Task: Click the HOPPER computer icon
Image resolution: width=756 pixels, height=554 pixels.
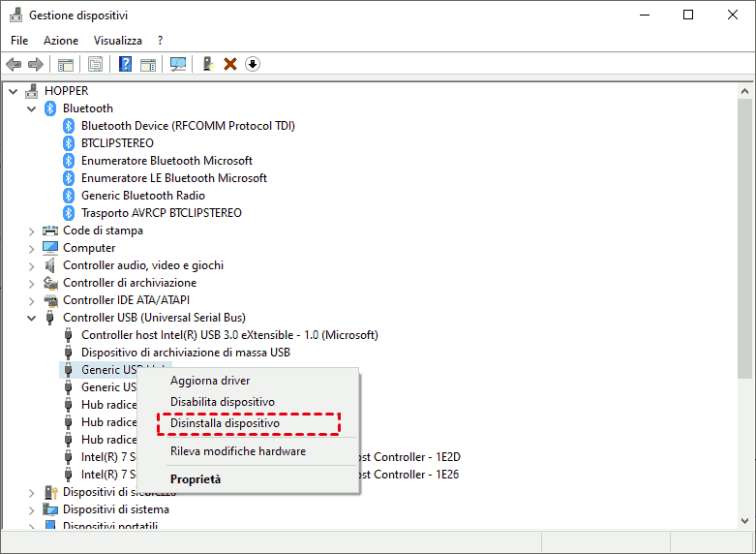Action: point(32,91)
